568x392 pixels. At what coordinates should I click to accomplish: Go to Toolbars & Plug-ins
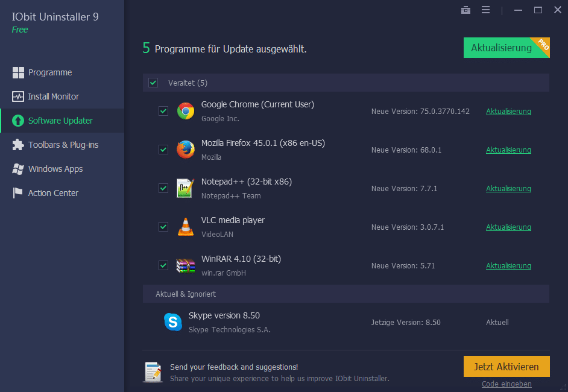coord(63,145)
